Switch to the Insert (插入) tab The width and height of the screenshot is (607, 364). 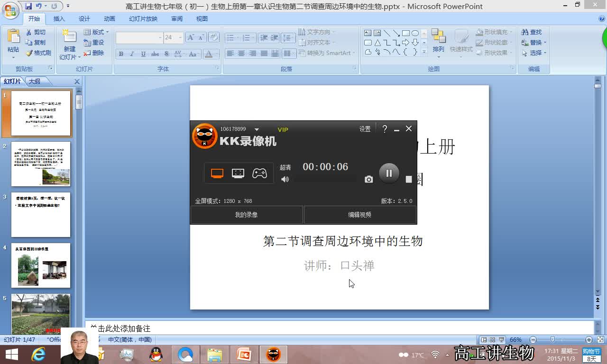[x=59, y=19]
